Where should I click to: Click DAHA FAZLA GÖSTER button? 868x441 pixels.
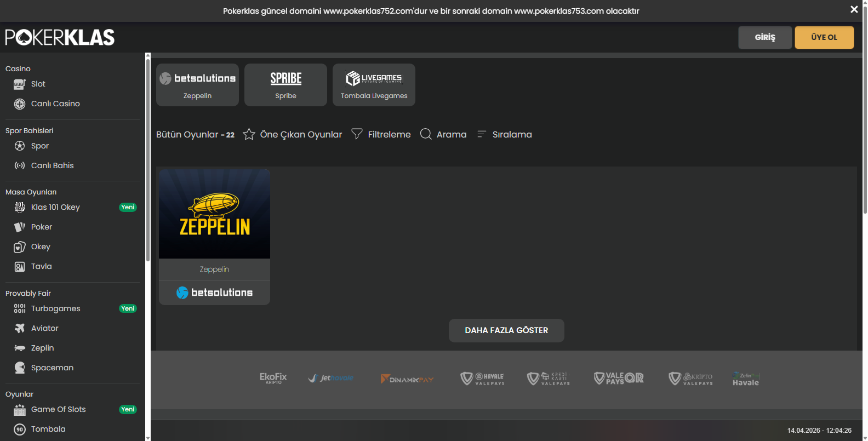506,330
